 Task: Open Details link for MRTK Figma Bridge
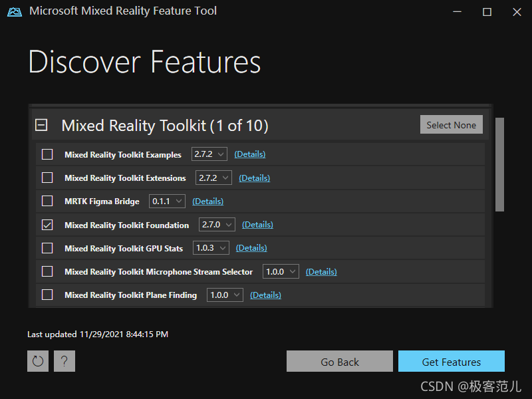(208, 201)
